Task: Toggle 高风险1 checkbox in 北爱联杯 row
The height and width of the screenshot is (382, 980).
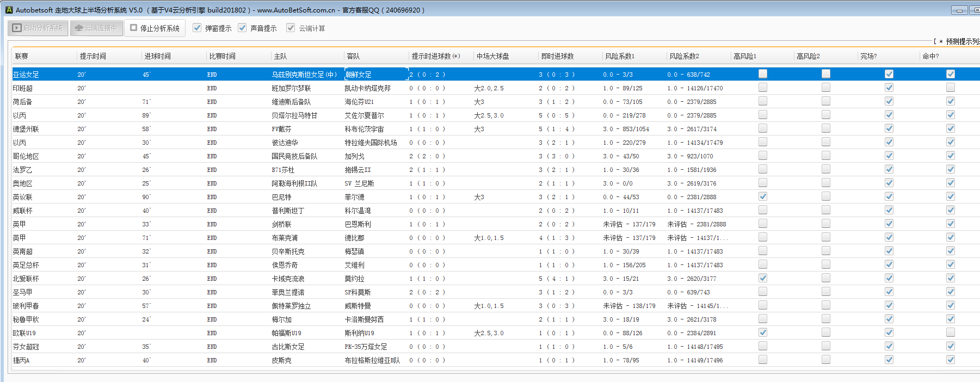Action: pyautogui.click(x=763, y=278)
